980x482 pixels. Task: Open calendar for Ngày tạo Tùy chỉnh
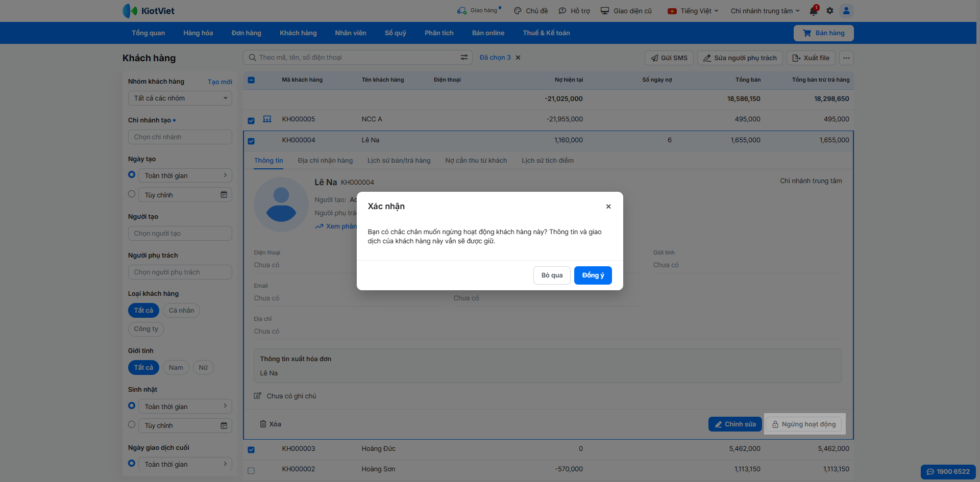pos(224,195)
